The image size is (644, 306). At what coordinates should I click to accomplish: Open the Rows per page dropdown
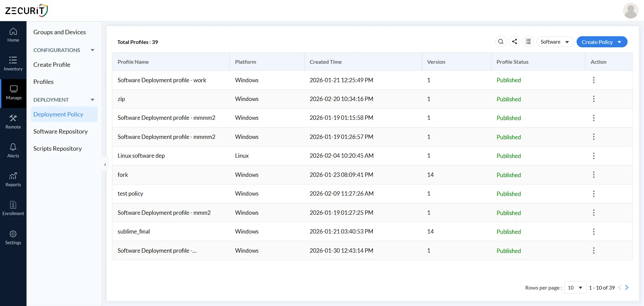click(575, 288)
